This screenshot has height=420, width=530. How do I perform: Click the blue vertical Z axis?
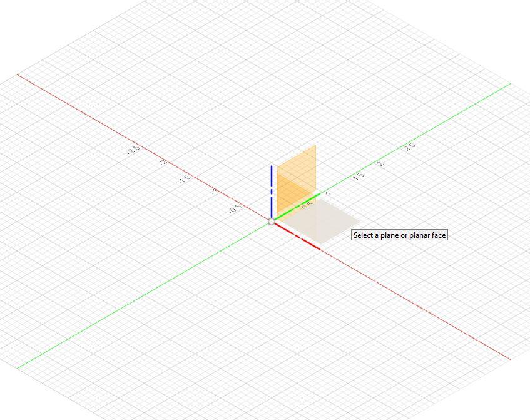pyautogui.click(x=272, y=192)
